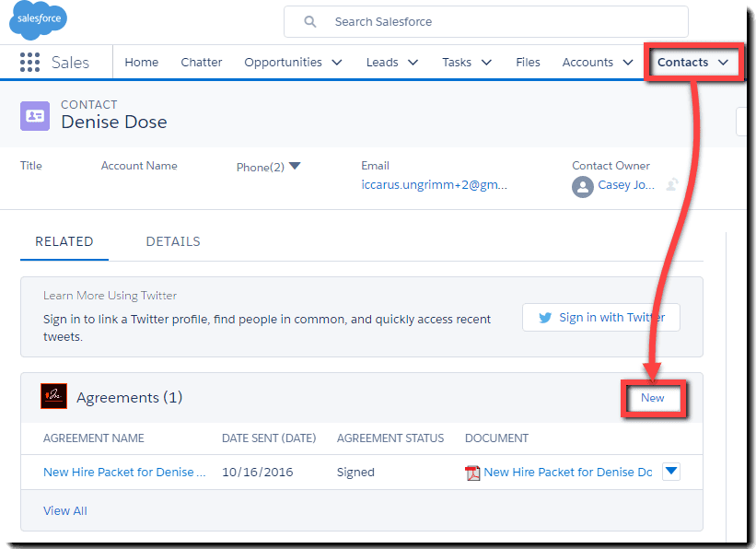Open the New Hire Packet agreement name link
Viewport: 756px width, 549px height.
pyautogui.click(x=124, y=472)
